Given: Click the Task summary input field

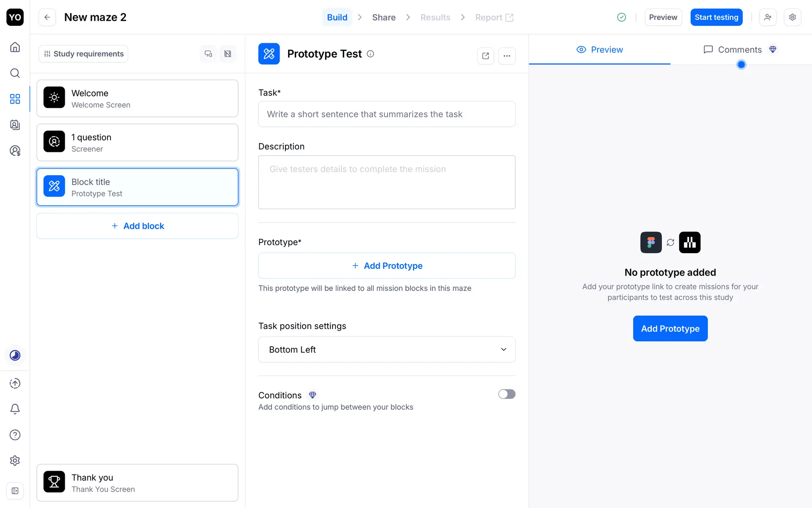Looking at the screenshot, I should [387, 114].
